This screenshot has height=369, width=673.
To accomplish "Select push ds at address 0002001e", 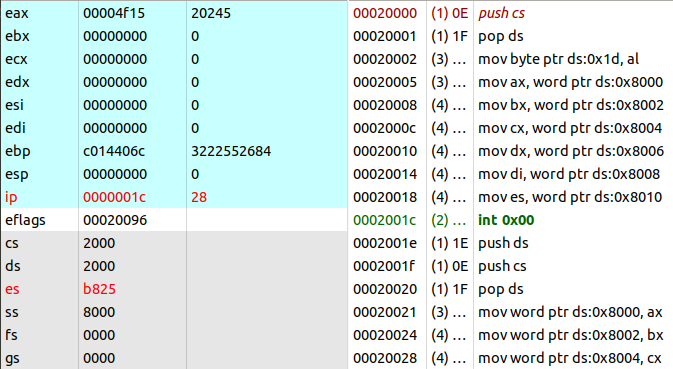I will [503, 243].
